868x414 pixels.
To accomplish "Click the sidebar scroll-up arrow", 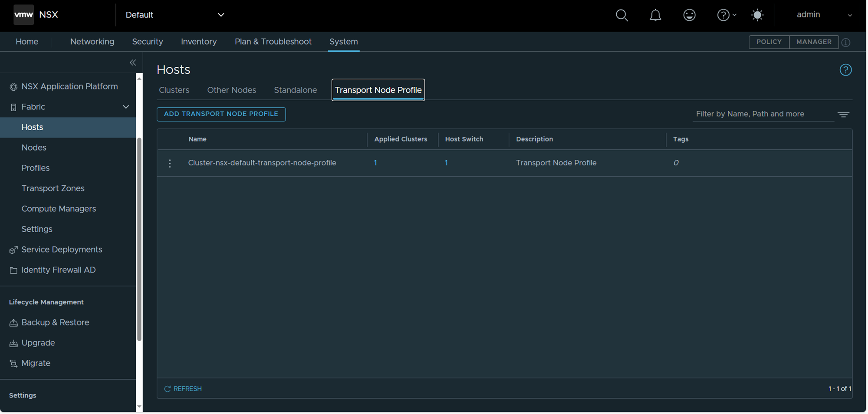I will pyautogui.click(x=139, y=79).
